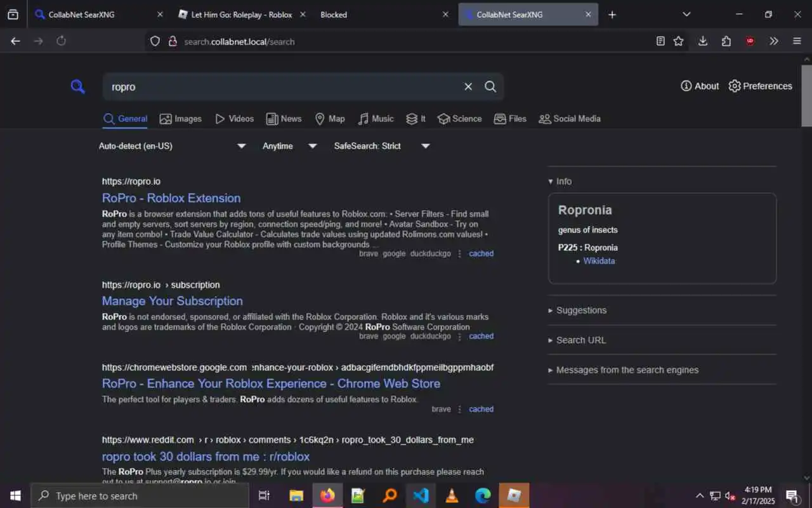This screenshot has width=812, height=508.
Task: Open the ropro took 30 dollars reddit result
Action: [x=206, y=457]
